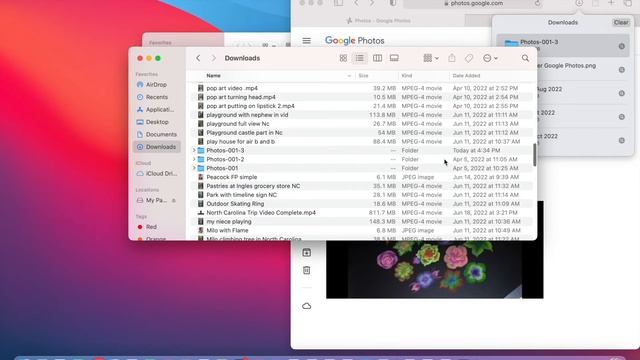Reload the page in Safari
640x360 pixels.
[538, 4]
